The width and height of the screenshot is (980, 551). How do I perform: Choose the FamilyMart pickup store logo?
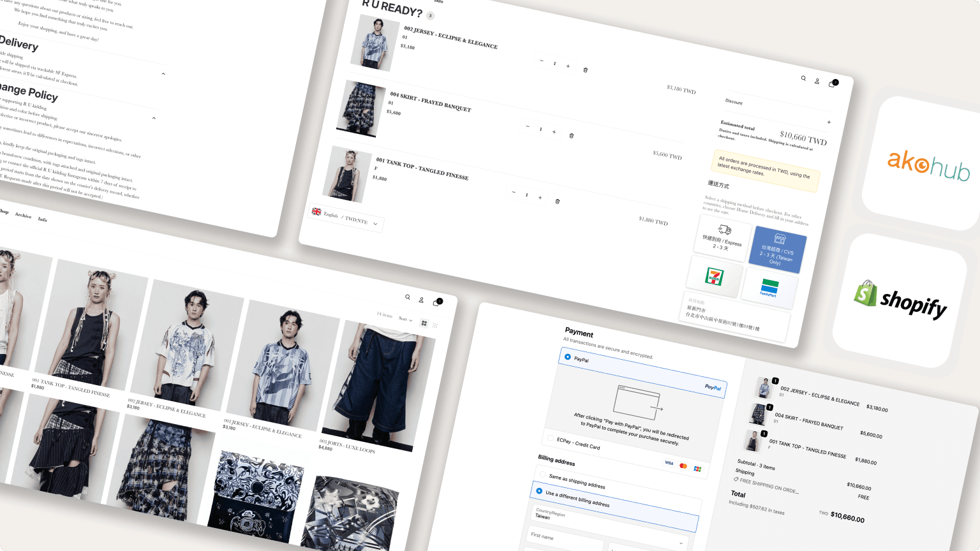769,288
